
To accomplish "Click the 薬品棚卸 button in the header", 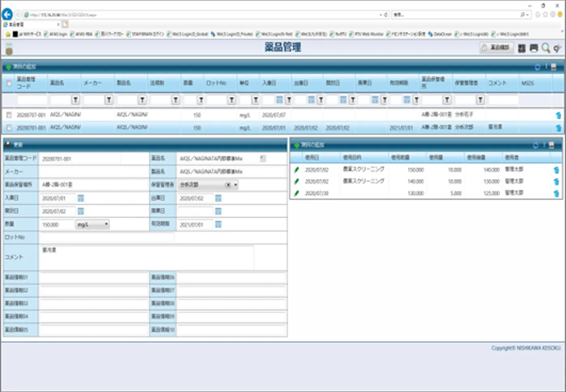I will (496, 48).
